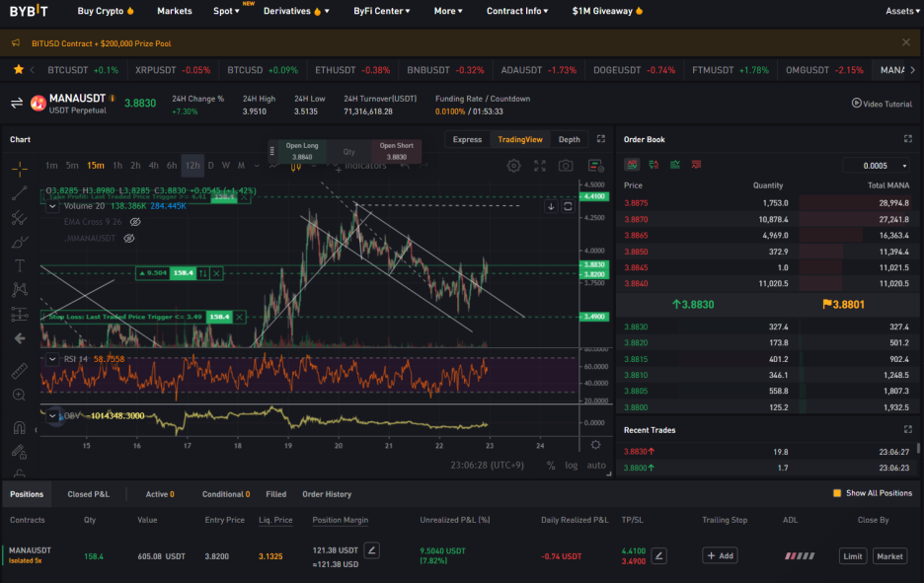The height and width of the screenshot is (583, 924).
Task: Open the Closed P&L tab
Action: 89,494
